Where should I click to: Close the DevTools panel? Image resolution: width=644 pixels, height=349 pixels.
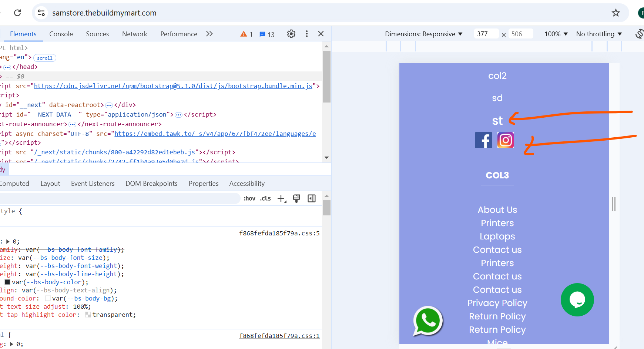[321, 34]
